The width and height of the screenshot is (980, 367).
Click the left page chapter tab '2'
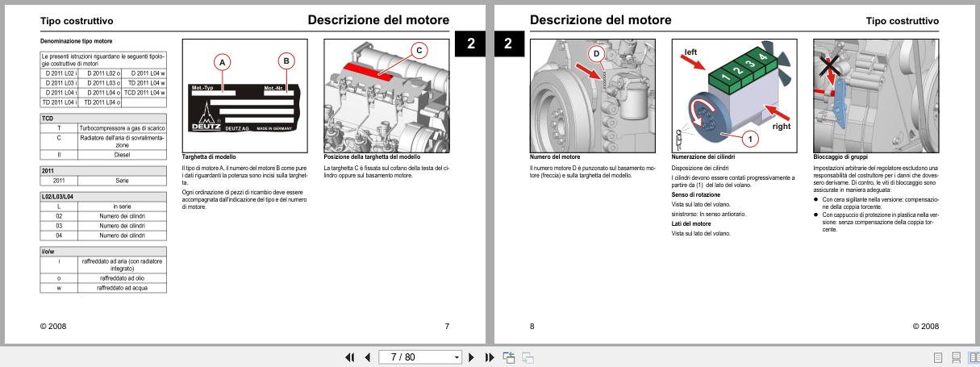tap(470, 43)
